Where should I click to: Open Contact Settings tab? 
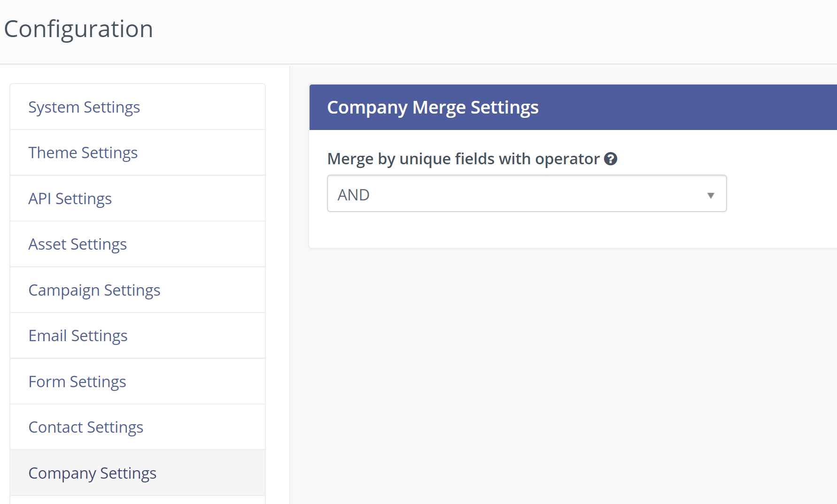pos(85,427)
